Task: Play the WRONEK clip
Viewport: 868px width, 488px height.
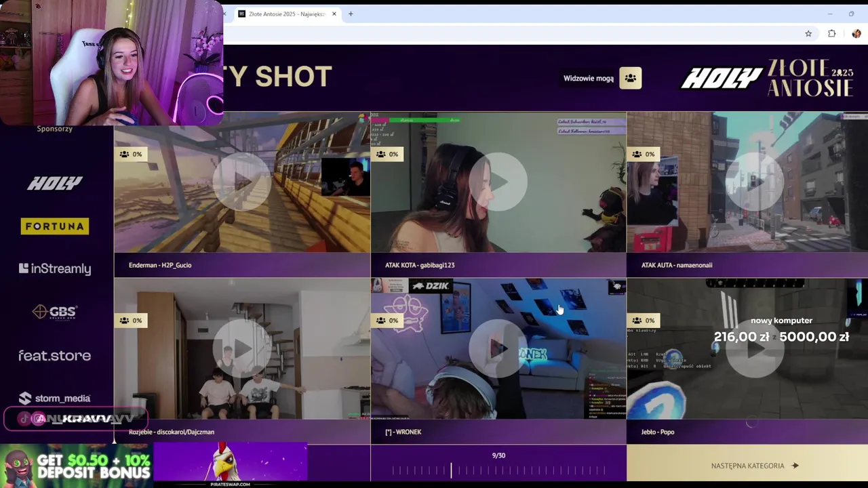Action: (x=498, y=348)
